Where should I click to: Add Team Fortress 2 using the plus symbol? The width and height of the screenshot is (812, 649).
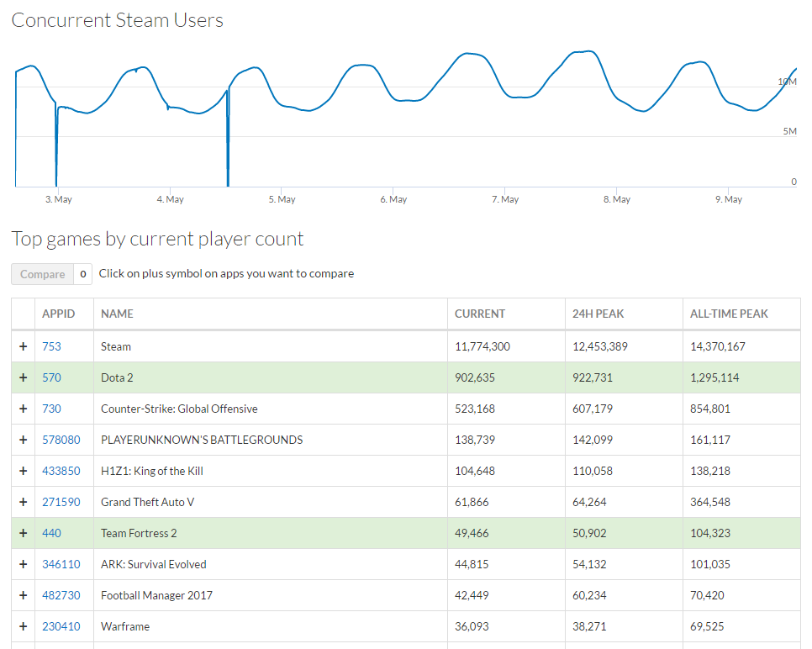point(23,533)
